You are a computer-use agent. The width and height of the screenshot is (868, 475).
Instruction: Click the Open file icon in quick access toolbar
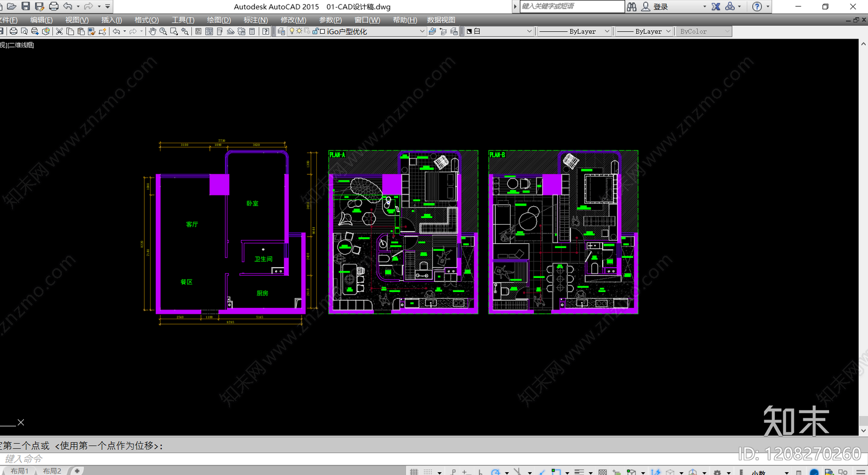[11, 6]
